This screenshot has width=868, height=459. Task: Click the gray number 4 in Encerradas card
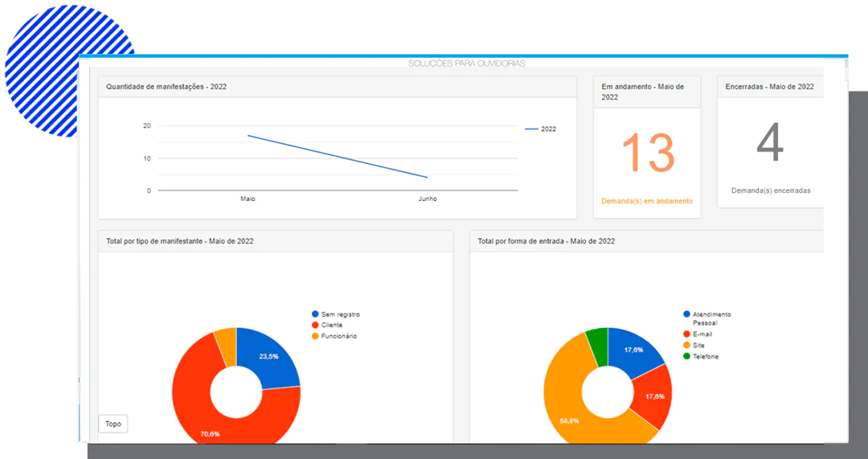tap(770, 145)
